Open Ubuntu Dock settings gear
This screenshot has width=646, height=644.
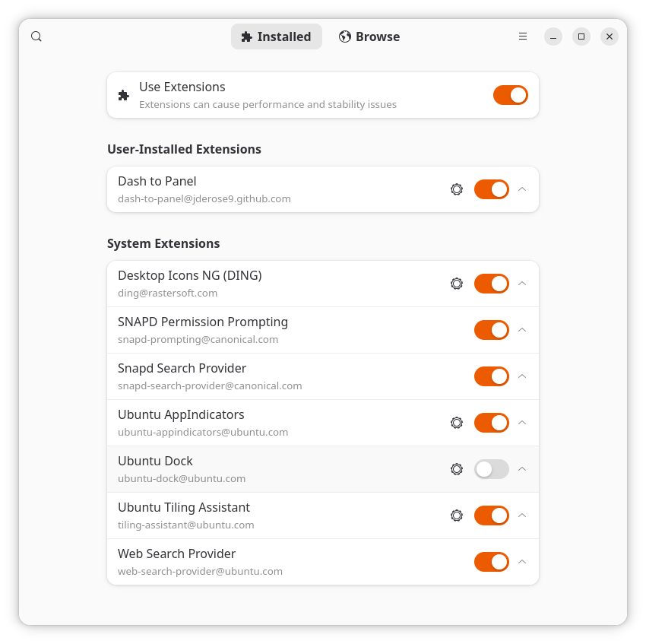click(457, 469)
